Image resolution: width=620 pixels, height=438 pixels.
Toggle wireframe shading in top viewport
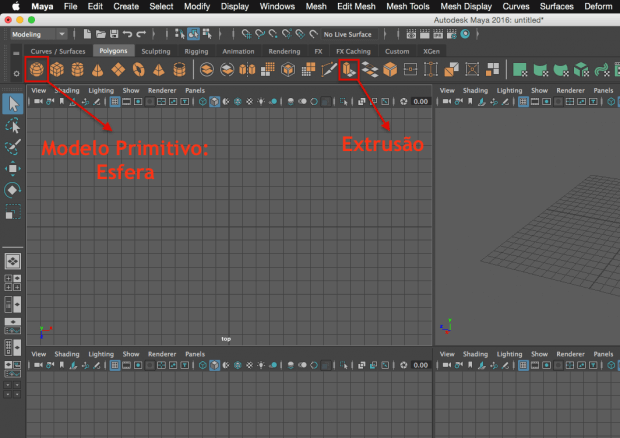click(x=202, y=102)
